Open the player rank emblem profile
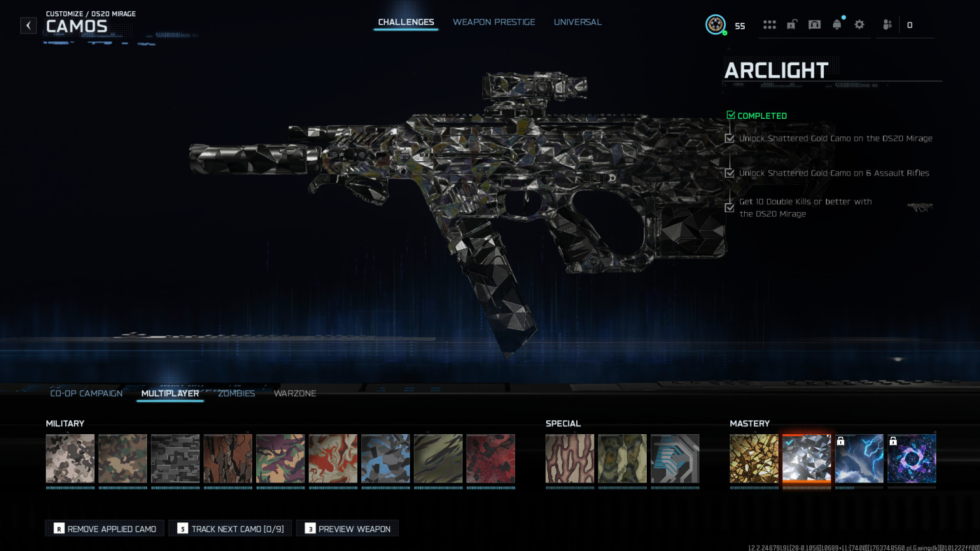The height and width of the screenshot is (551, 980). 715,25
